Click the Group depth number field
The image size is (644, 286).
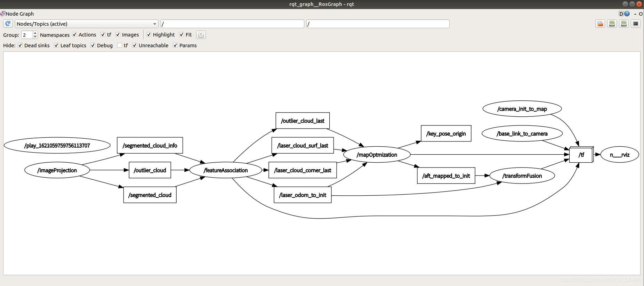click(27, 35)
